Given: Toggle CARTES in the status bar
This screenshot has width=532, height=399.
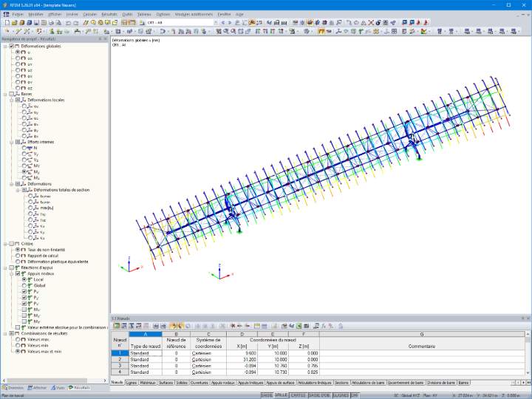Looking at the screenshot, I should (299, 395).
